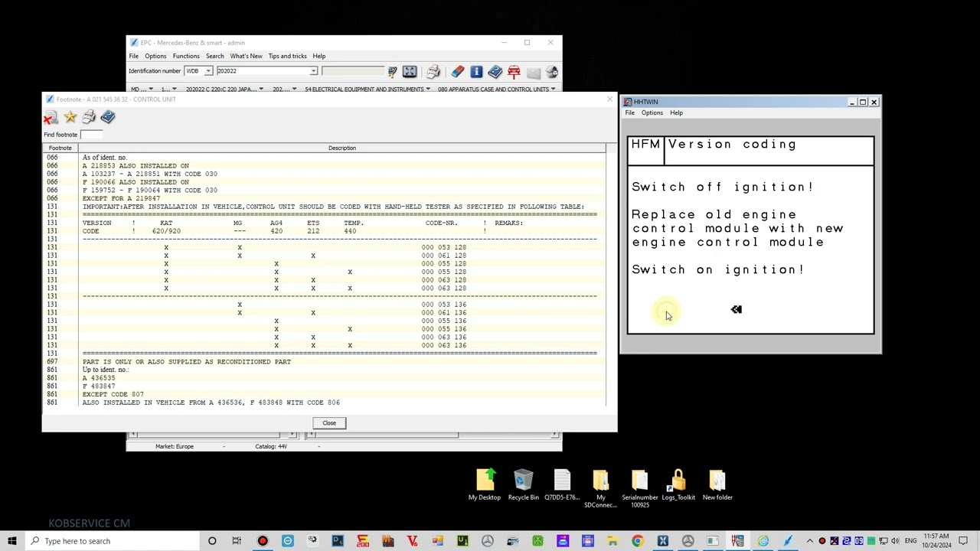Screen dimensions: 980x551
Task: Open the New folder desktop icon
Action: (x=717, y=485)
